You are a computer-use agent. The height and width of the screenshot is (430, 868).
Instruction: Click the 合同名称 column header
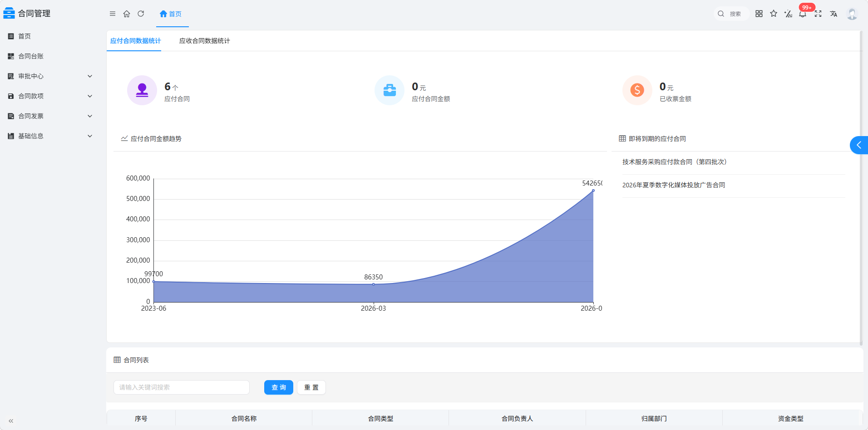point(244,419)
